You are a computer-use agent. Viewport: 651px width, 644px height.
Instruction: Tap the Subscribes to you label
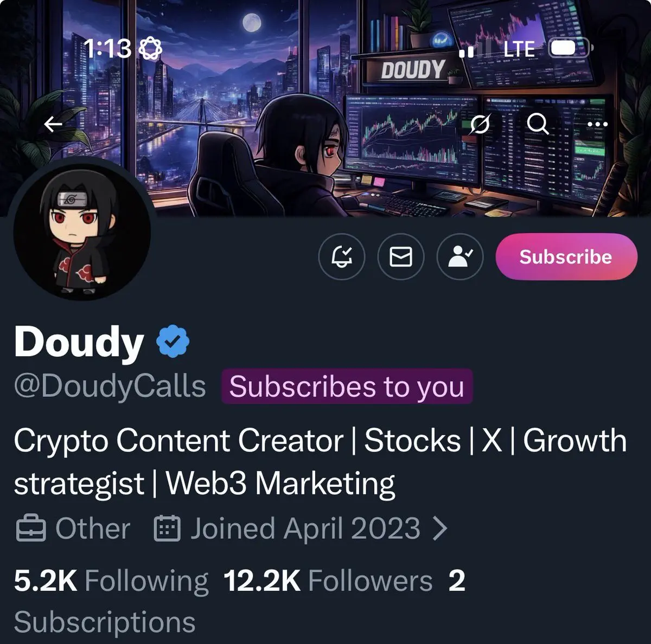click(x=347, y=387)
